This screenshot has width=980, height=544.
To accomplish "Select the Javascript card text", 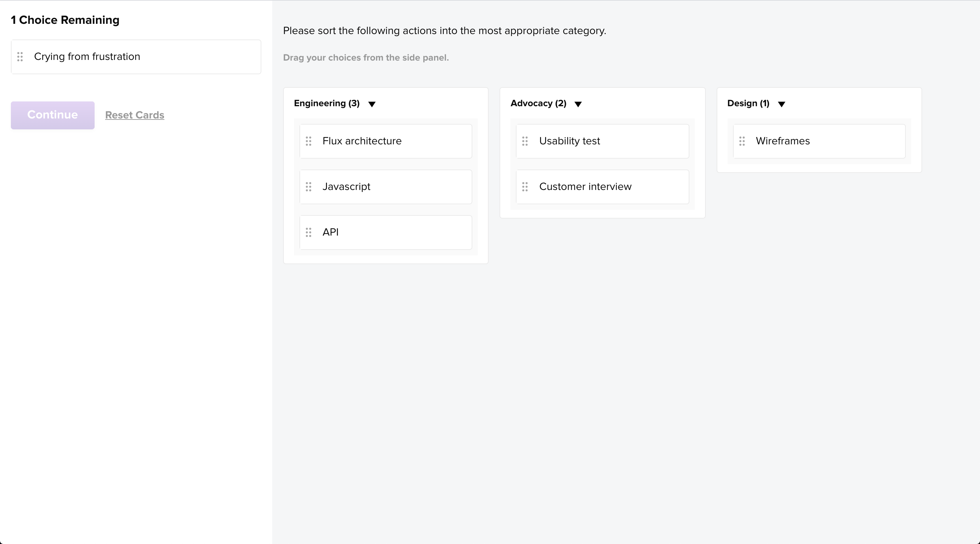I will pos(346,187).
